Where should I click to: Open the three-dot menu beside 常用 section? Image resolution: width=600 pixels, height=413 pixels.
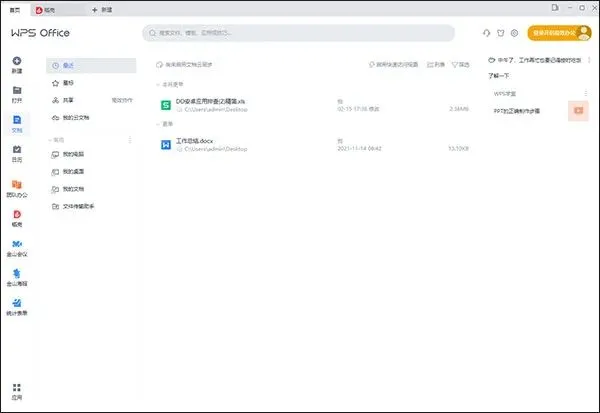(x=130, y=140)
